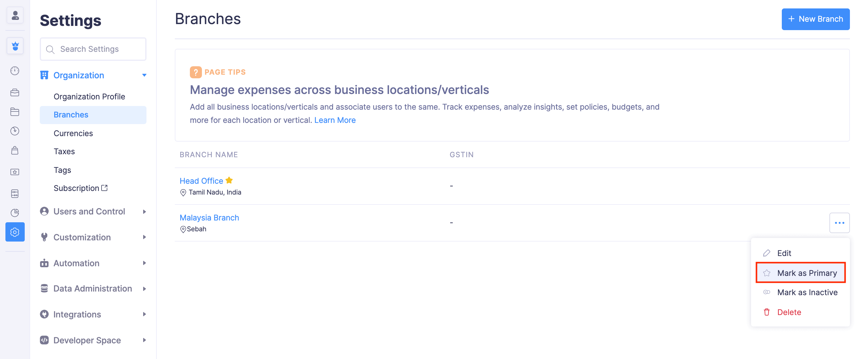Screen dimensions: 868x359
Task: Open the Currencies settings page
Action: click(73, 133)
